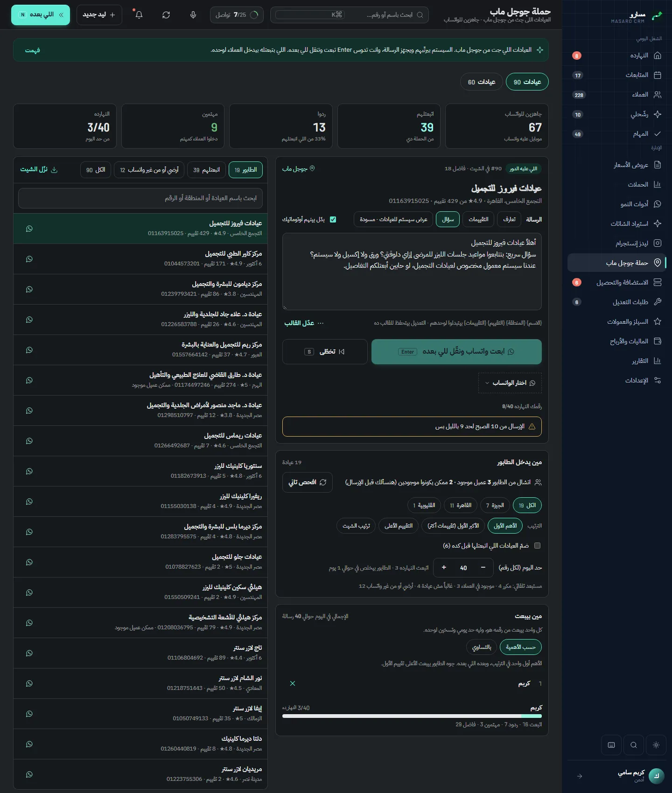Filter queue by القاهرة 11
This screenshot has width=672, height=793.
coord(461,505)
